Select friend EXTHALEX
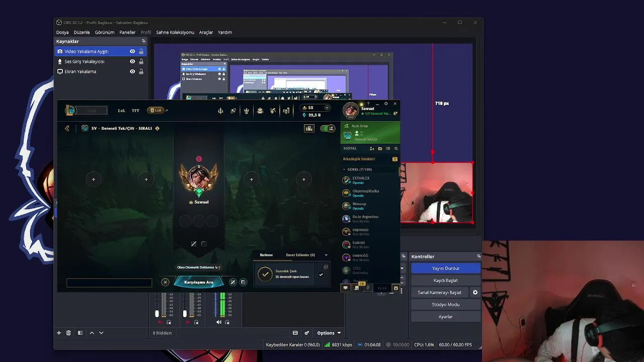The height and width of the screenshot is (362, 644). (x=370, y=180)
